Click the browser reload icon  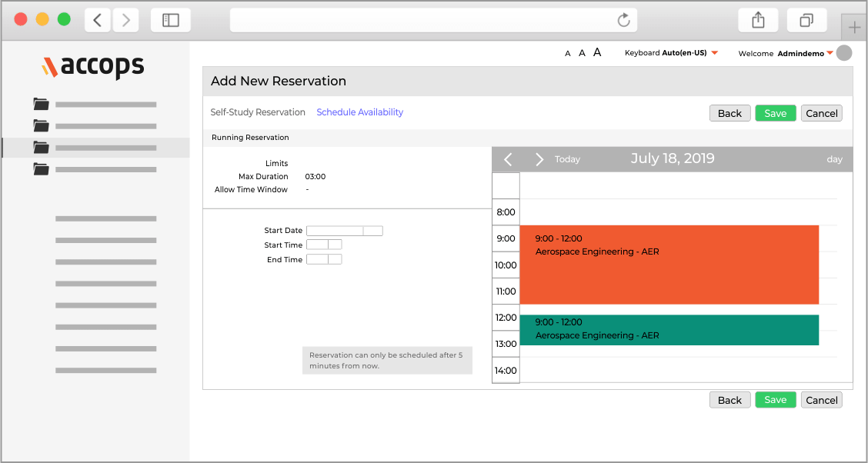(624, 21)
